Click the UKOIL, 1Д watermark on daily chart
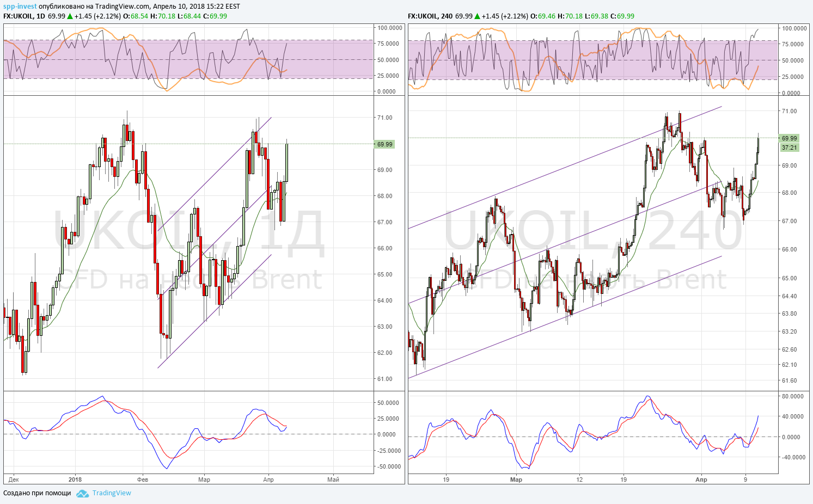This screenshot has height=504, width=813. (189, 233)
